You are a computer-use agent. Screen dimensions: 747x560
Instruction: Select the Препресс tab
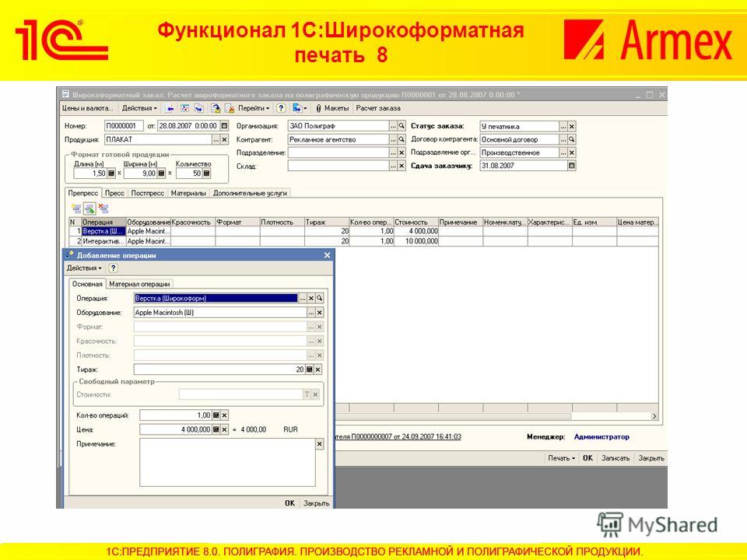83,193
